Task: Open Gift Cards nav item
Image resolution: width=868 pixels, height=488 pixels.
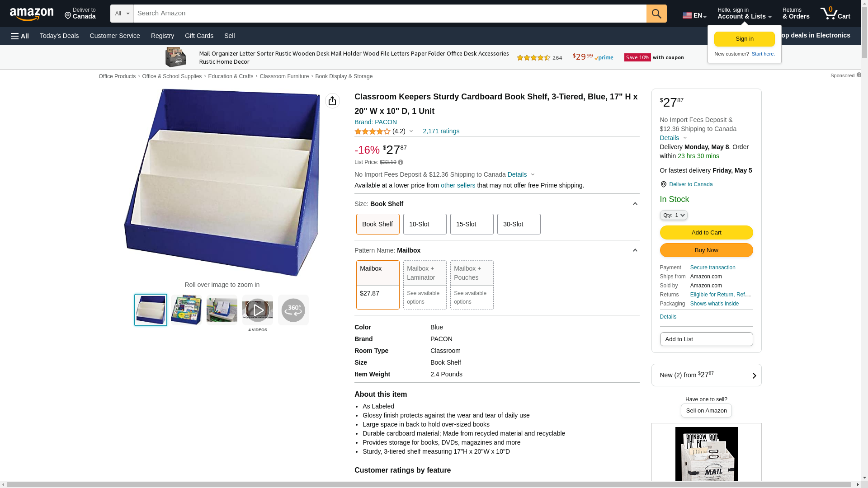Action: [199, 36]
